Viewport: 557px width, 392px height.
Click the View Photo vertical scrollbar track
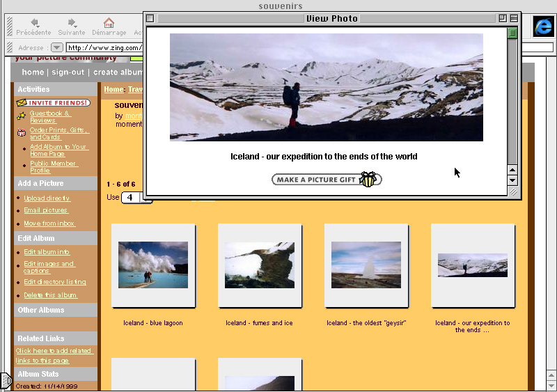(512, 101)
